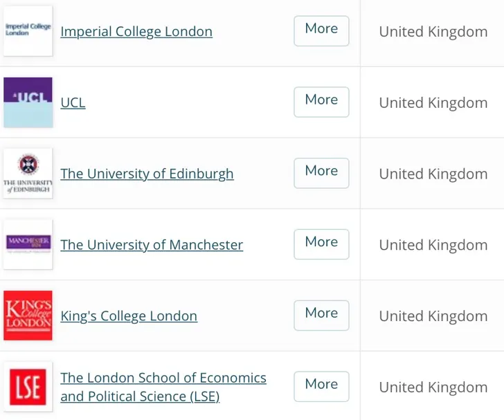Open the King's College London link
This screenshot has height=420, width=504.
coord(129,316)
